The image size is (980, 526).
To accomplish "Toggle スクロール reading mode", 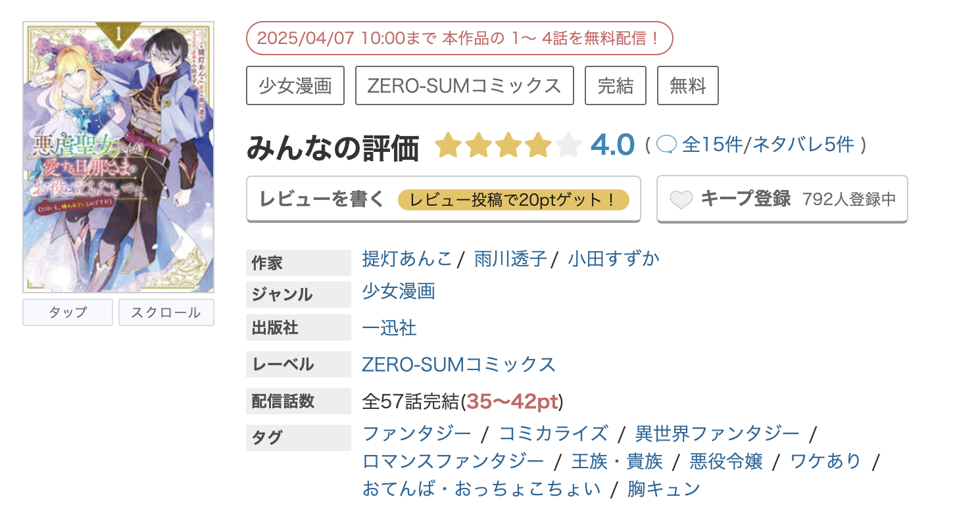I will pos(166,312).
